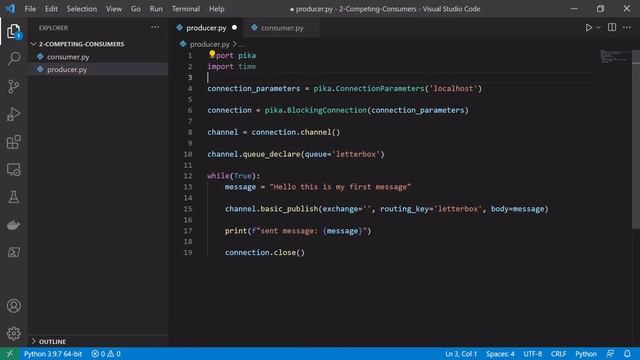Change encoding via UTF-8

pos(533,354)
